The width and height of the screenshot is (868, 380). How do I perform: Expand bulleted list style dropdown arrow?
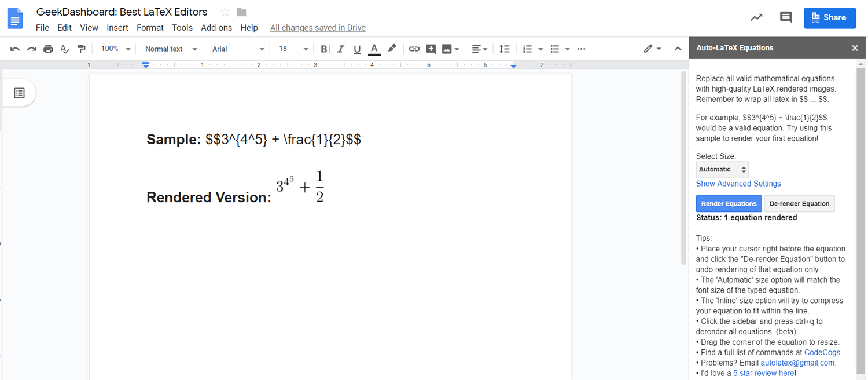point(567,49)
